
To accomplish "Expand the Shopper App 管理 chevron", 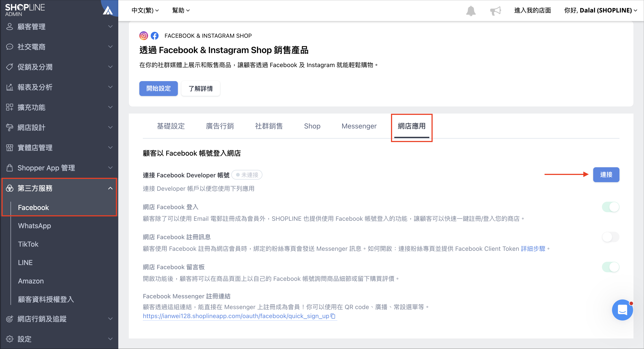I will click(x=110, y=168).
